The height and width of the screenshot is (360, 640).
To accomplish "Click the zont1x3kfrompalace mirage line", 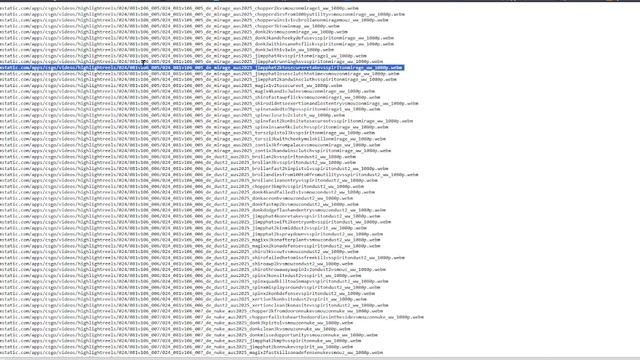I will point(190,145).
